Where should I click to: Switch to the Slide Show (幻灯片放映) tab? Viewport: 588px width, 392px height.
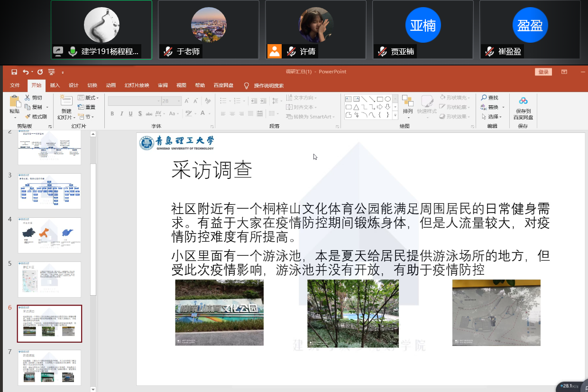click(137, 85)
